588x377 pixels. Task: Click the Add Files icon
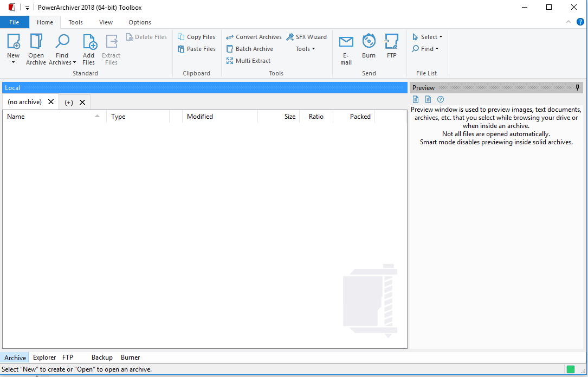[x=89, y=41]
